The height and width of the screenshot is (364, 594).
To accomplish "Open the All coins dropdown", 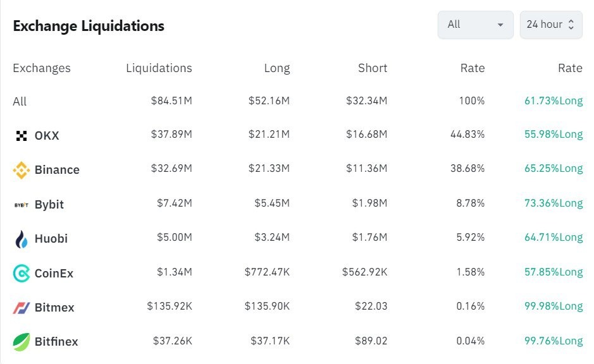I will tap(475, 25).
